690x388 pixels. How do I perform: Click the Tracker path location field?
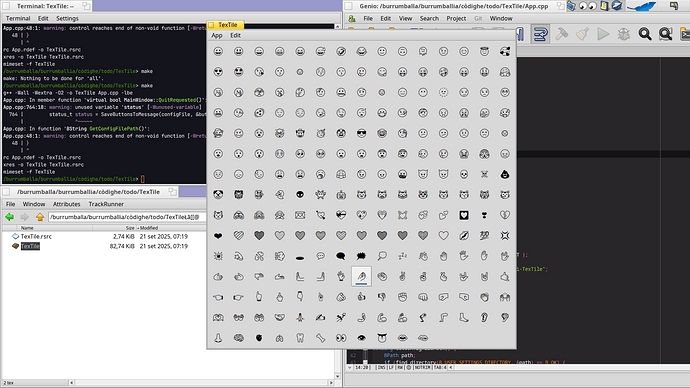pyautogui.click(x=127, y=217)
